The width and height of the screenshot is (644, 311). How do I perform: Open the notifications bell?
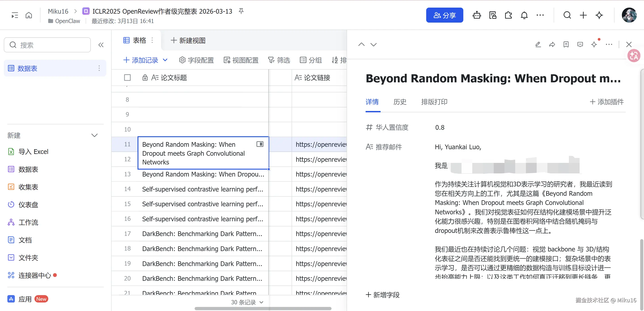coord(524,15)
